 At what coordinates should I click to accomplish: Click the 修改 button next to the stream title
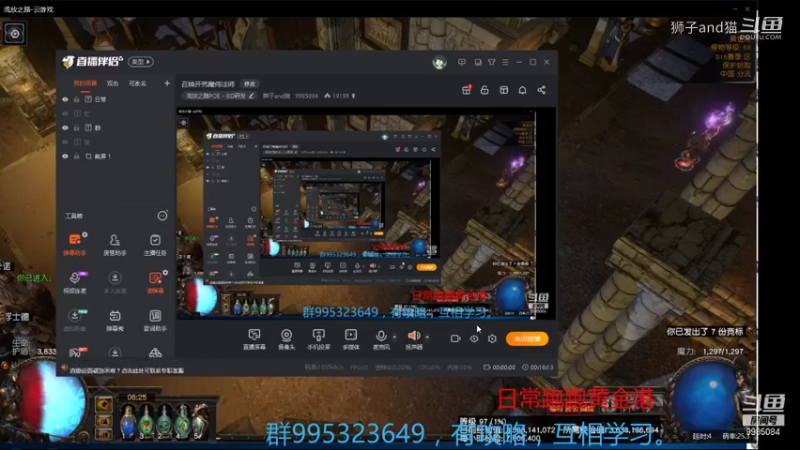249,84
